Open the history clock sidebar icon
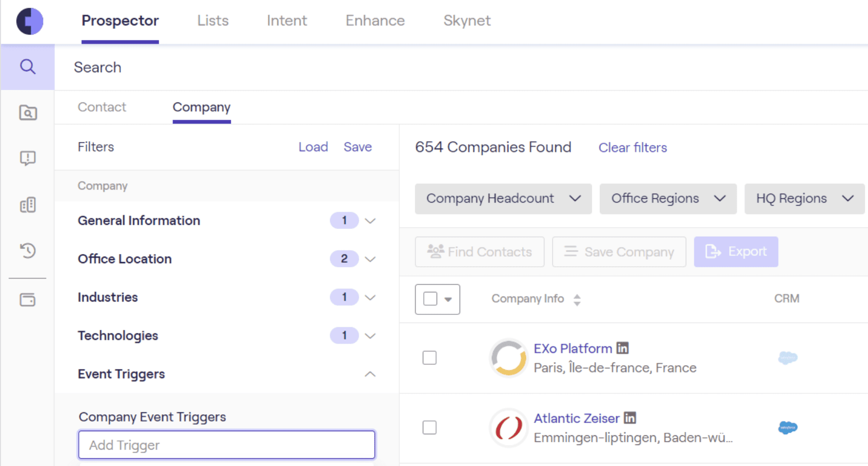The image size is (868, 466). pyautogui.click(x=28, y=250)
